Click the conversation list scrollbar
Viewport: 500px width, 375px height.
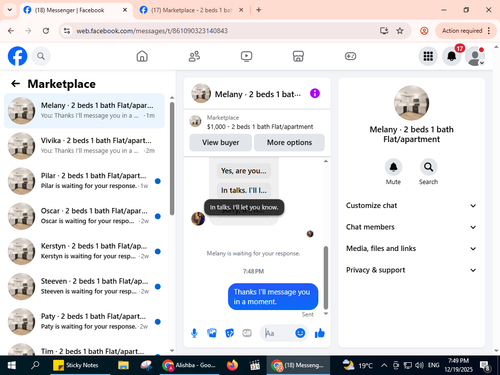pos(172,158)
